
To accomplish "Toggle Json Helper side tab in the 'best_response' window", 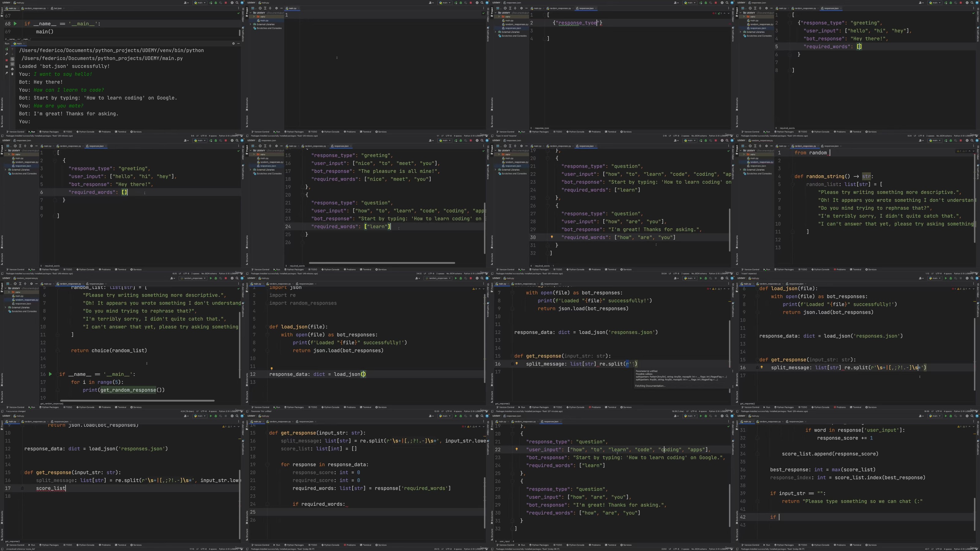I will pos(978,429).
